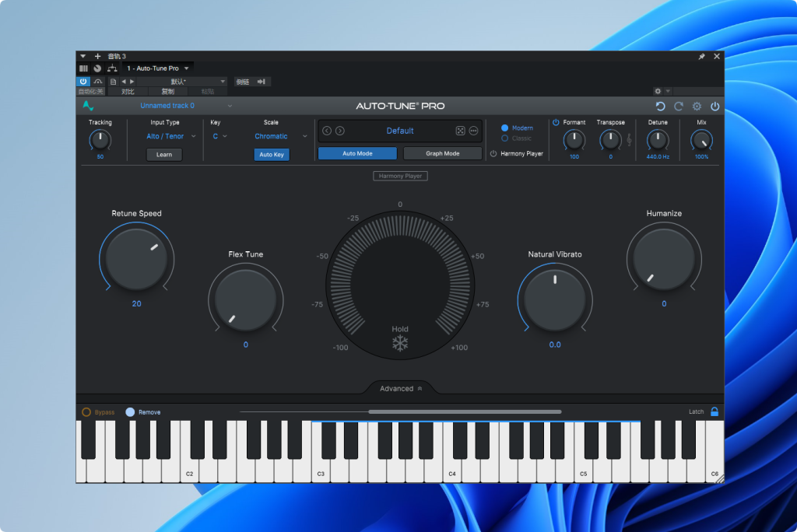Open the host gear options icon
The height and width of the screenshot is (532, 797).
[658, 92]
